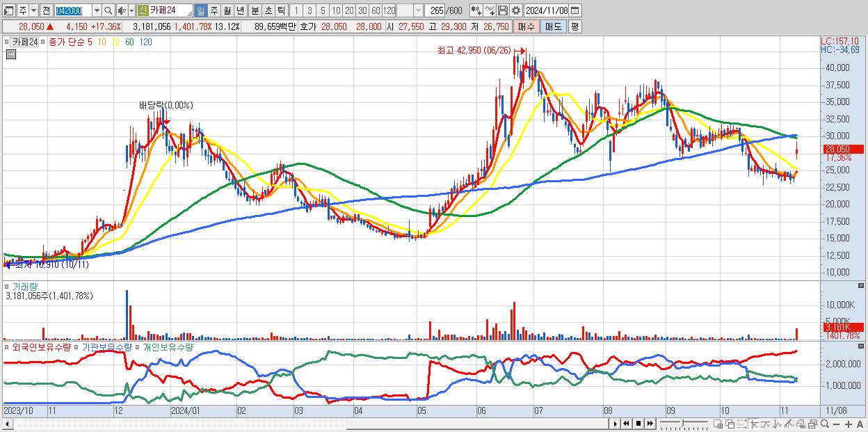Select interval preset 5

coord(323,10)
